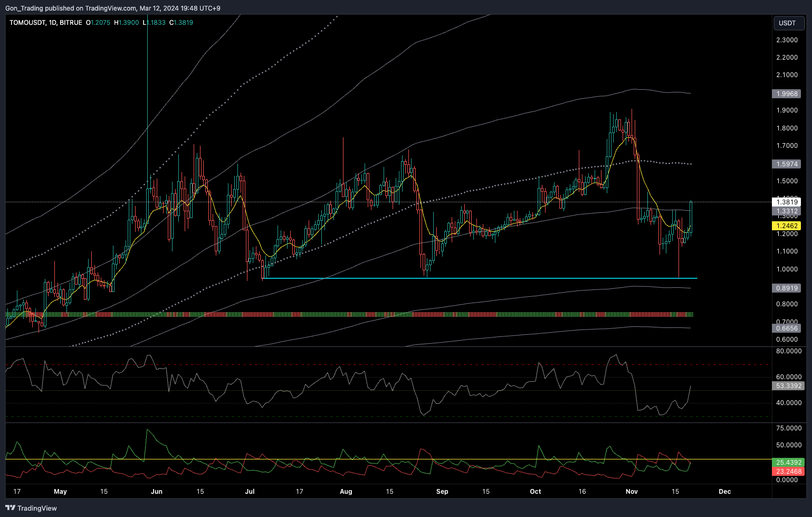The height and width of the screenshot is (517, 812).
Task: Click the 0.8919 price label
Action: coord(787,288)
